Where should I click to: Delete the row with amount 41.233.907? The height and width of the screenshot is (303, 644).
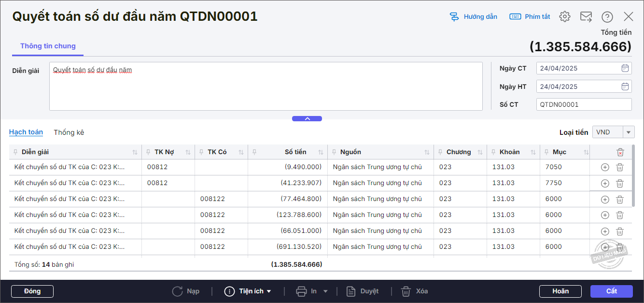[620, 183]
